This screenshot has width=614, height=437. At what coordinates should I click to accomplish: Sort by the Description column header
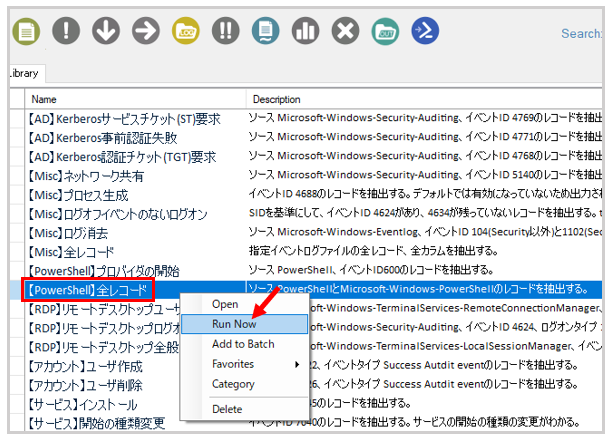click(425, 99)
